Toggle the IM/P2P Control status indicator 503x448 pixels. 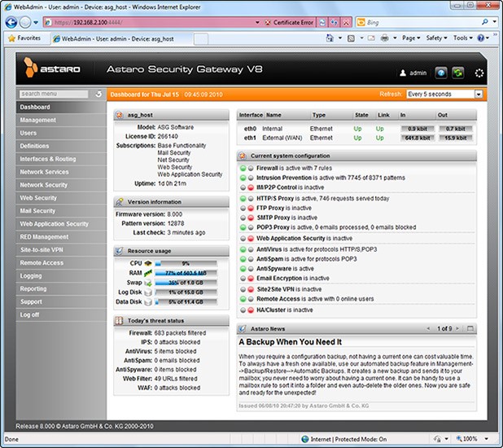point(247,187)
